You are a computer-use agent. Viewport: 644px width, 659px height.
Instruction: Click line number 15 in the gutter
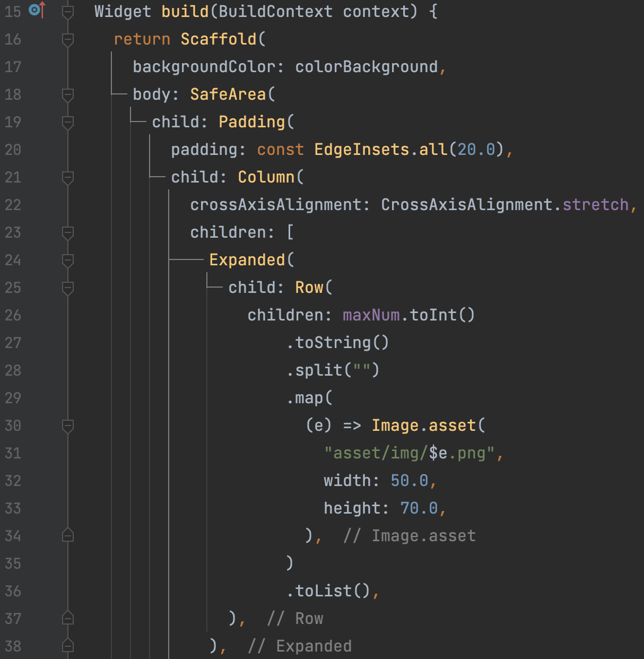pyautogui.click(x=13, y=11)
